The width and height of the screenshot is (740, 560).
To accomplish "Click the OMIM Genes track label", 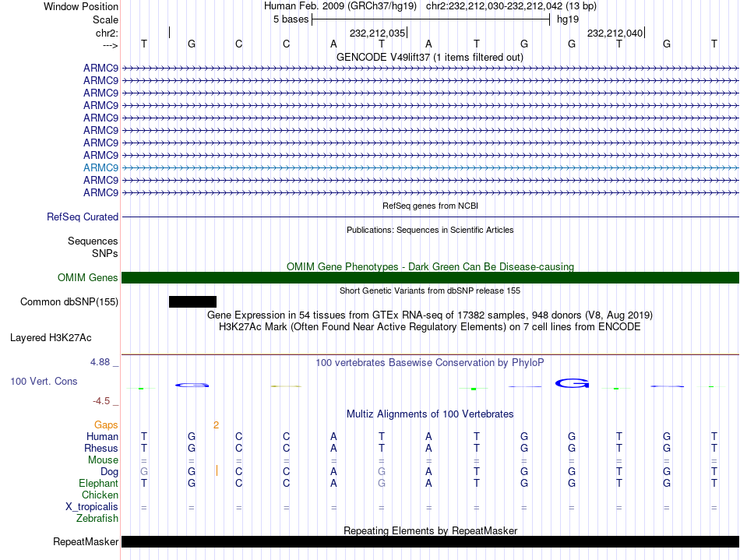I will 87,278.
